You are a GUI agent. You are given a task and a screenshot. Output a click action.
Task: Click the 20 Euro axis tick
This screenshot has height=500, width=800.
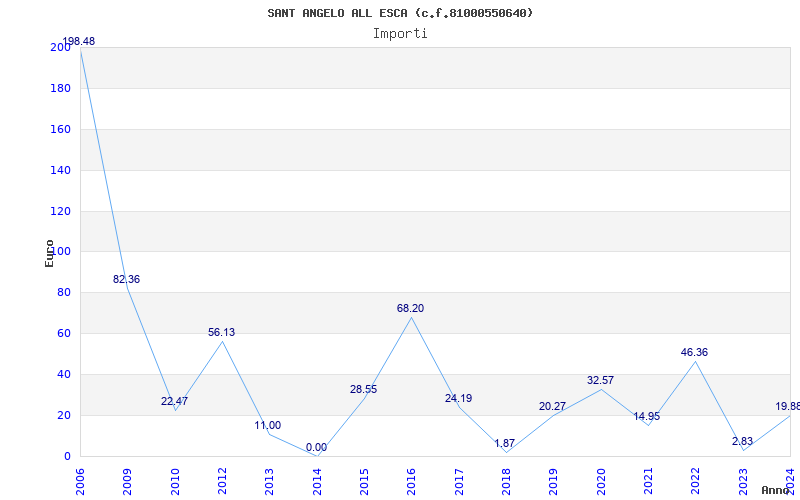coord(63,415)
